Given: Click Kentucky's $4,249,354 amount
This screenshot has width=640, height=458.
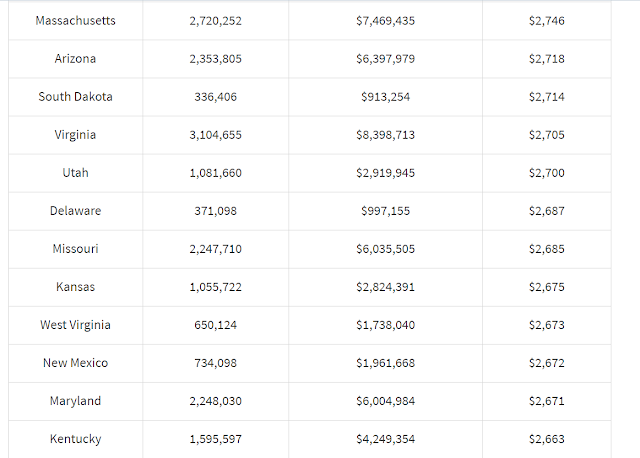Looking at the screenshot, I should [x=387, y=439].
